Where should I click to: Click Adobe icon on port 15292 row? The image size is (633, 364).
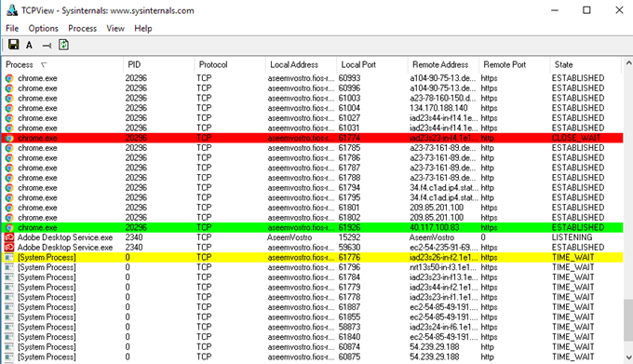[9, 237]
